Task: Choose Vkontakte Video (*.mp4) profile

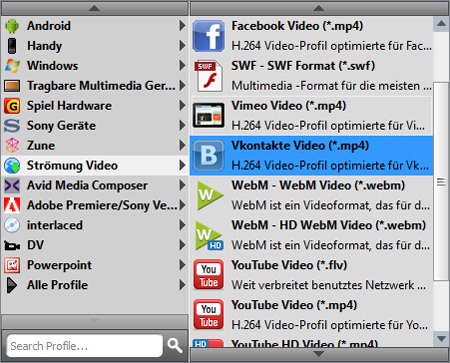Action: pyautogui.click(x=312, y=156)
